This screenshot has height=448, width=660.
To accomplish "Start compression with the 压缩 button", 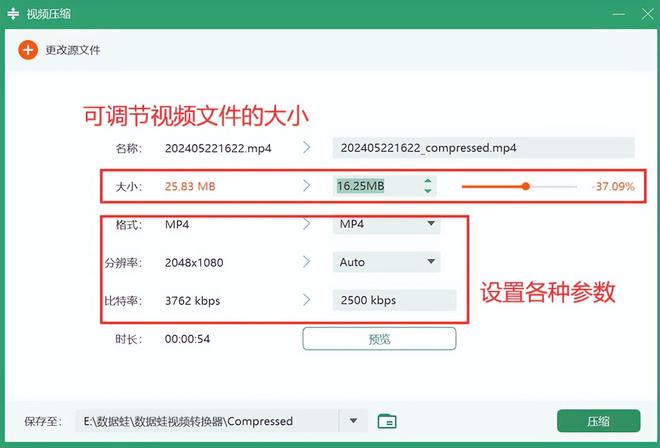I will [598, 421].
